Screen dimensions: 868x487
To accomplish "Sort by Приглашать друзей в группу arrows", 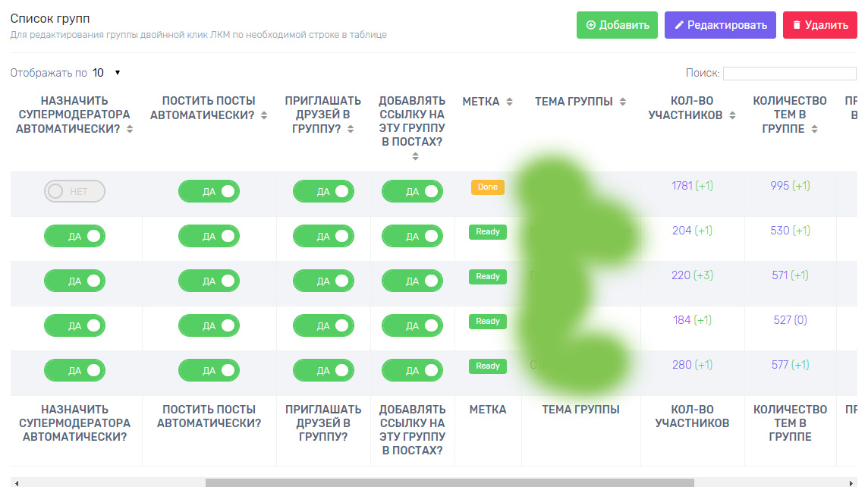I will (x=351, y=129).
